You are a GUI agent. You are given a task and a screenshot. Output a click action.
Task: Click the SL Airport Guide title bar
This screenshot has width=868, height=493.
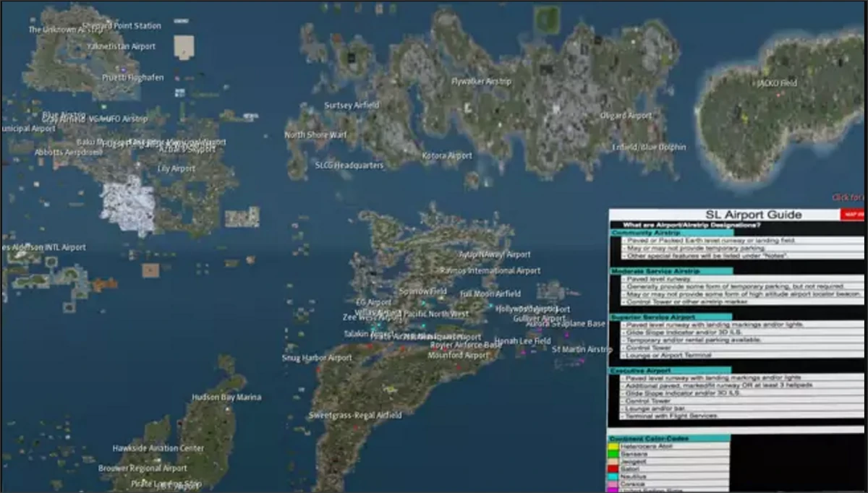point(754,214)
